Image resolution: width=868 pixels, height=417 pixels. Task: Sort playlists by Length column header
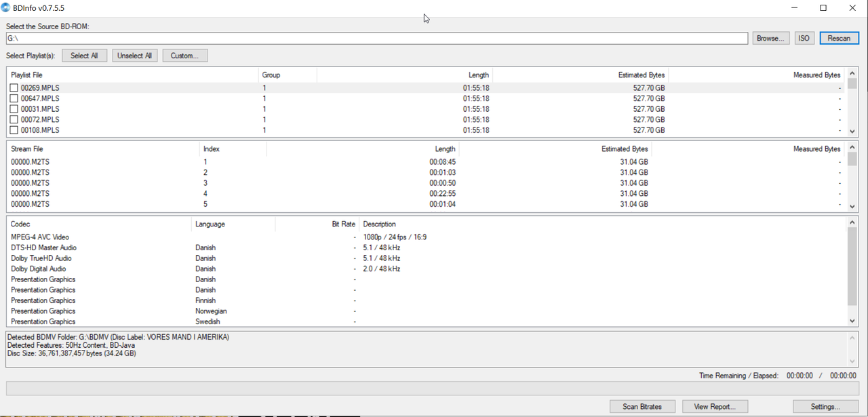[x=404, y=75]
